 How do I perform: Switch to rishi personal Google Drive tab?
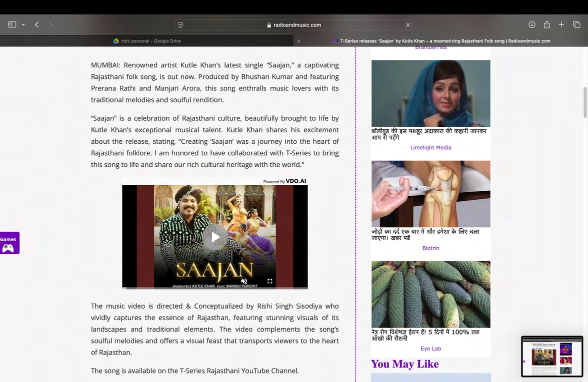[x=147, y=41]
